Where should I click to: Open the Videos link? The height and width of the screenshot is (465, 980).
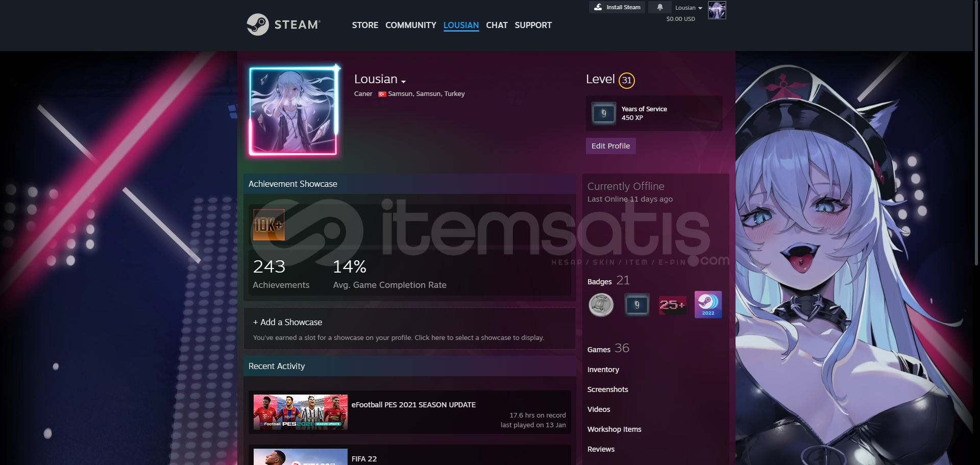[x=599, y=409]
